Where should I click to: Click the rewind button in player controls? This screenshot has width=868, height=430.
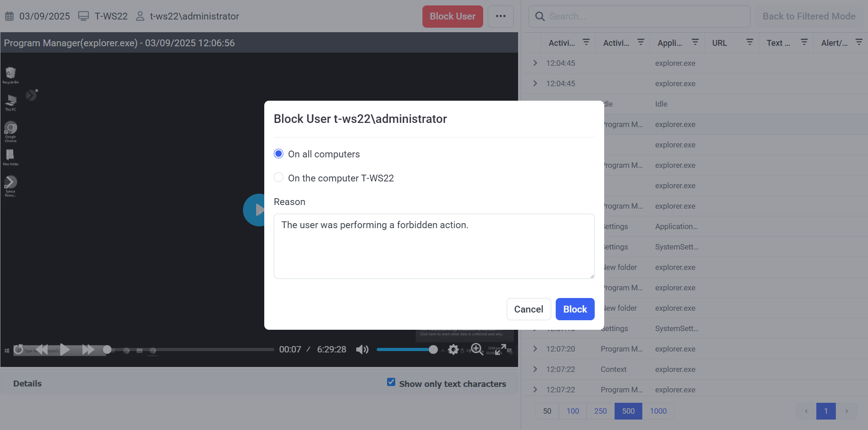pyautogui.click(x=42, y=349)
